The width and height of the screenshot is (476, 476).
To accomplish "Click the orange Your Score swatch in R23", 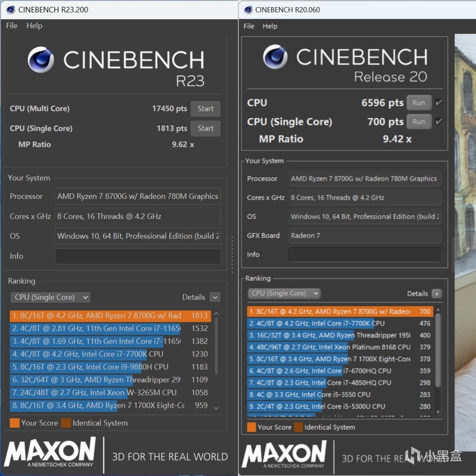I will (x=15, y=423).
